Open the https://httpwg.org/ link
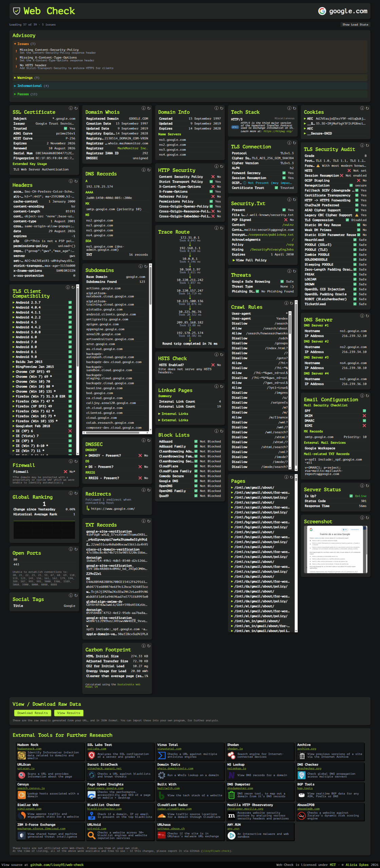Image resolution: width=380 pixels, height=868 pixels. [x=278, y=131]
